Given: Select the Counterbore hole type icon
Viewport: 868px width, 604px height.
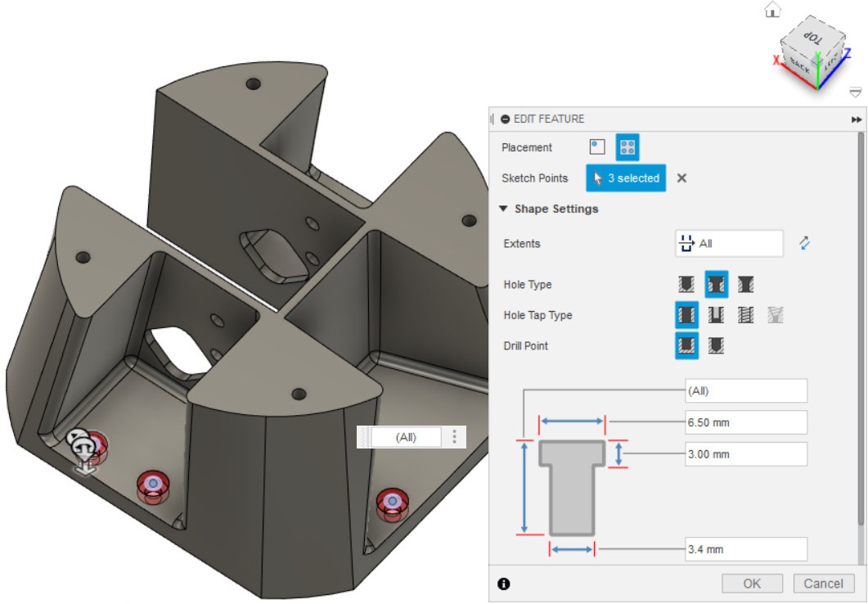Looking at the screenshot, I should click(717, 285).
